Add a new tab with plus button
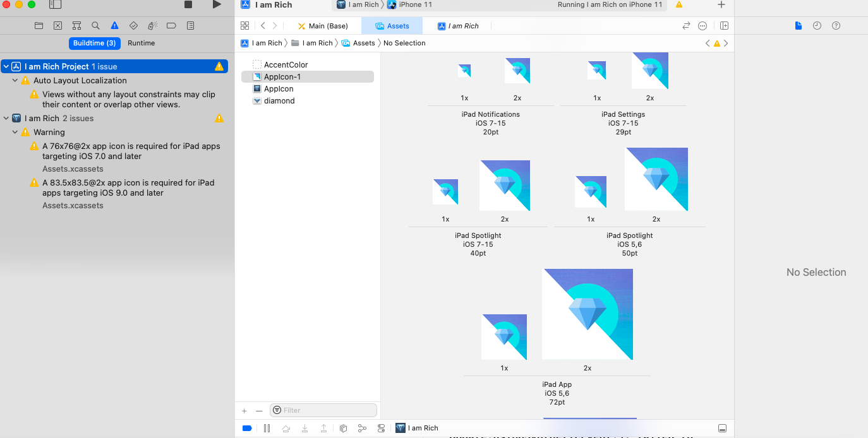Viewport: 868px width, 438px height. [x=721, y=4]
